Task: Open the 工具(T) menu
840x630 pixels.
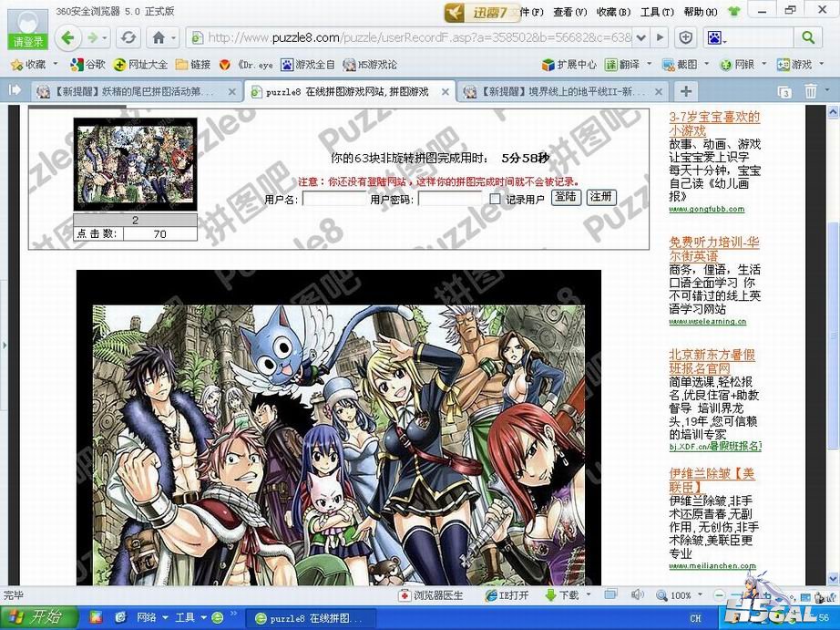Action: [x=657, y=12]
